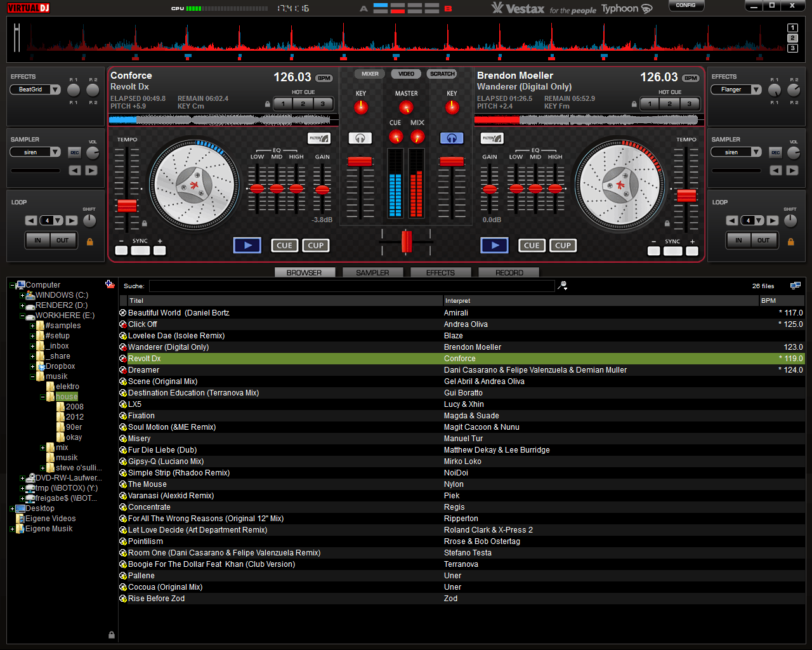Toggle left deck filter button
Image resolution: width=812 pixels, height=650 pixels.
click(319, 138)
